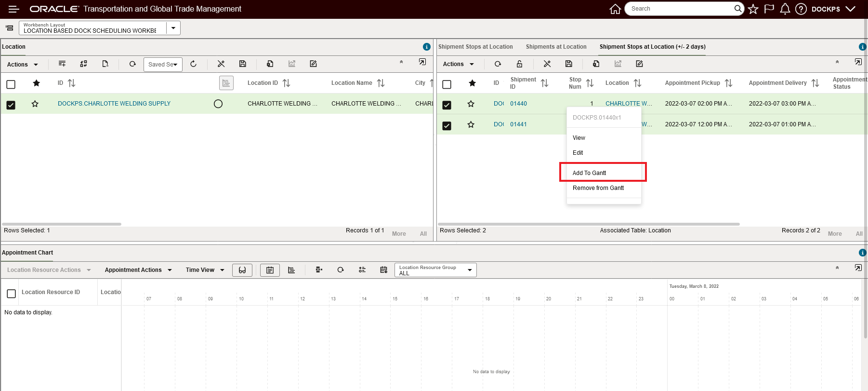Click save icon in Location toolbar
This screenshot has width=868, height=391.
tap(243, 64)
